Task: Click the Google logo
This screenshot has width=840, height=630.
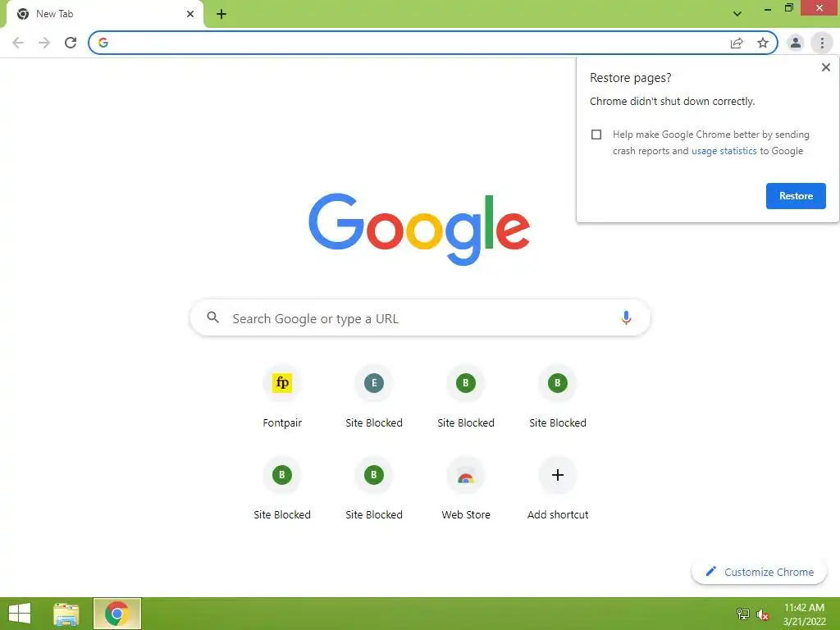Action: pos(419,230)
